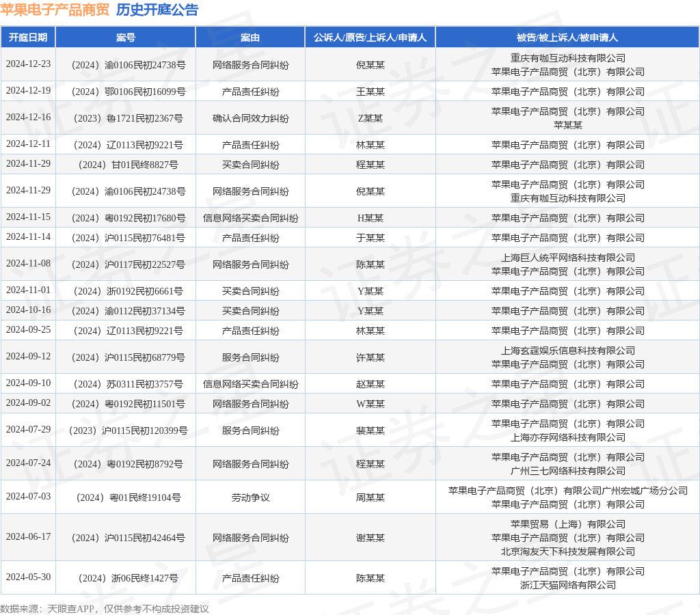Select date cell 2024-12-19
Screen dimensions: 700x615
28,91
